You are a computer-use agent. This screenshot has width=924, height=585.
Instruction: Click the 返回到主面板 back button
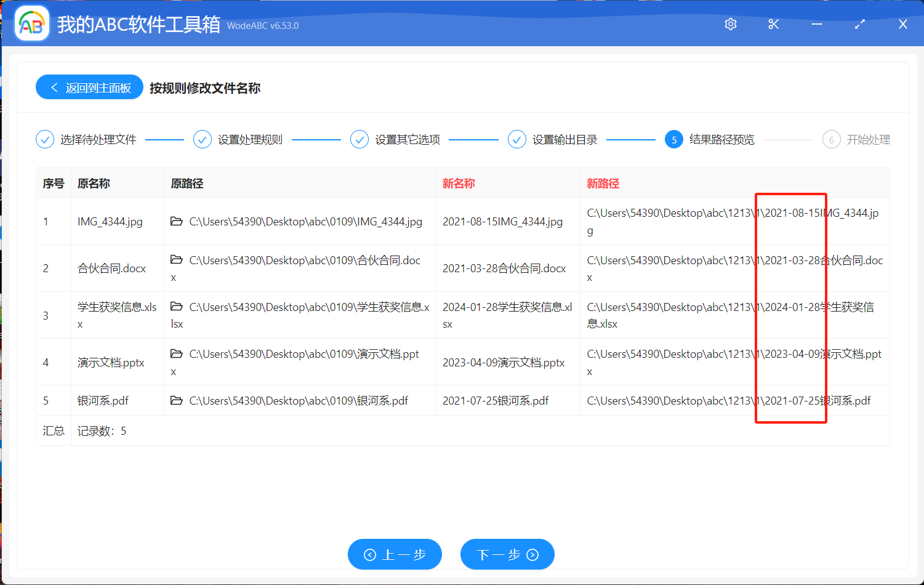pos(90,87)
